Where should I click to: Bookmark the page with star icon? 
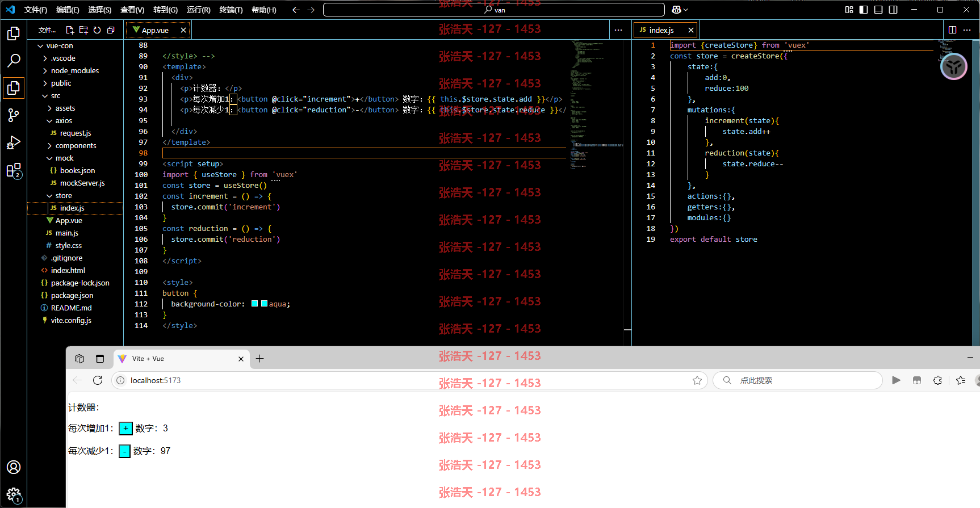pos(697,380)
